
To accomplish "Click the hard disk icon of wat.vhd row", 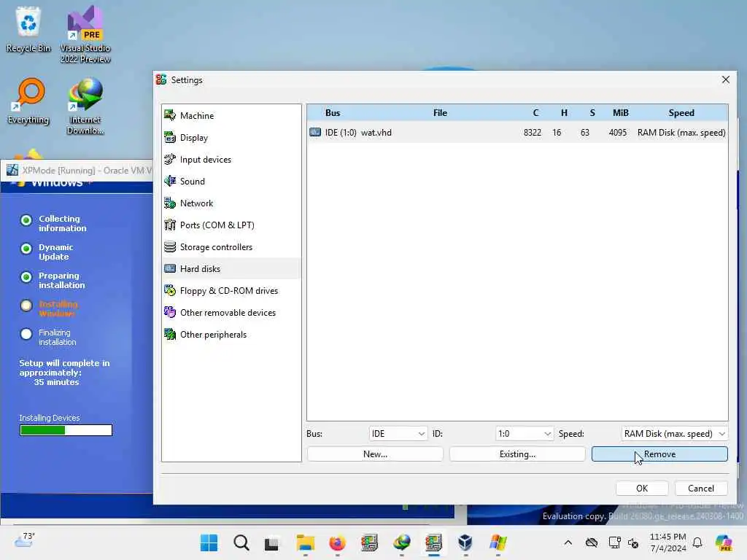I will click(315, 133).
